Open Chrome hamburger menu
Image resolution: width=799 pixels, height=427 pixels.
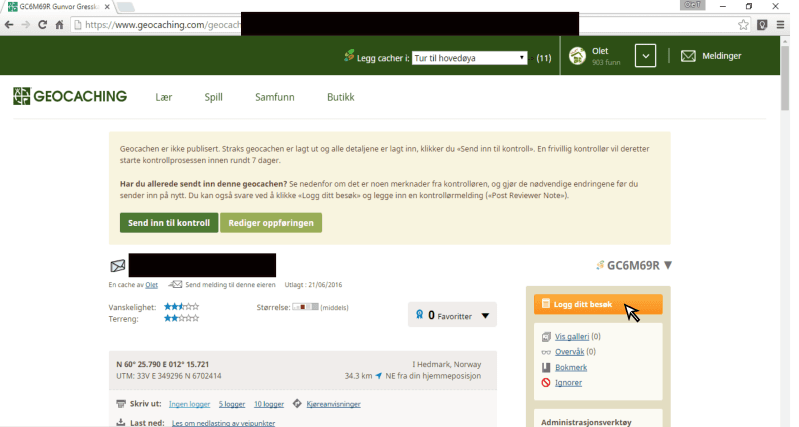pos(780,24)
